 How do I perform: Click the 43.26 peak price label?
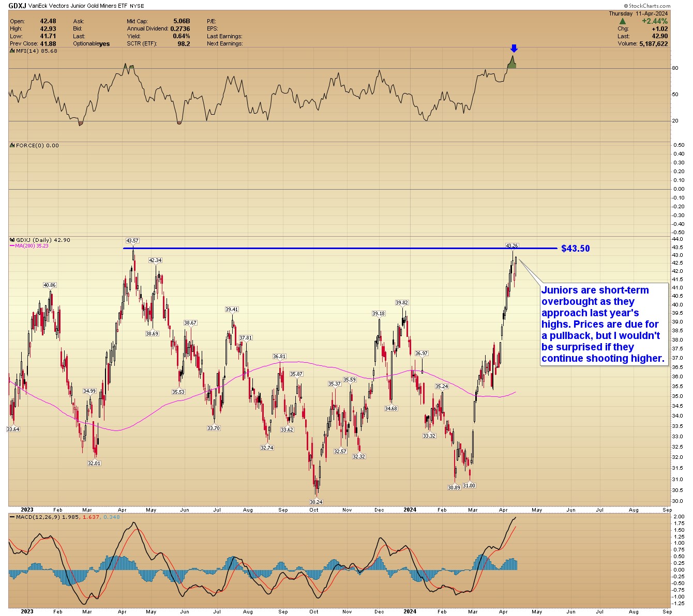coord(512,245)
